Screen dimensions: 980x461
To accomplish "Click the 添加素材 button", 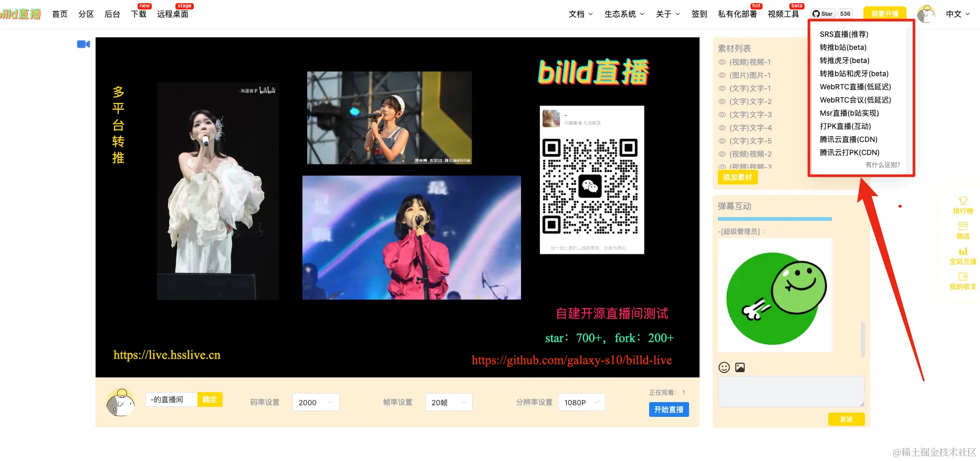I will [737, 178].
